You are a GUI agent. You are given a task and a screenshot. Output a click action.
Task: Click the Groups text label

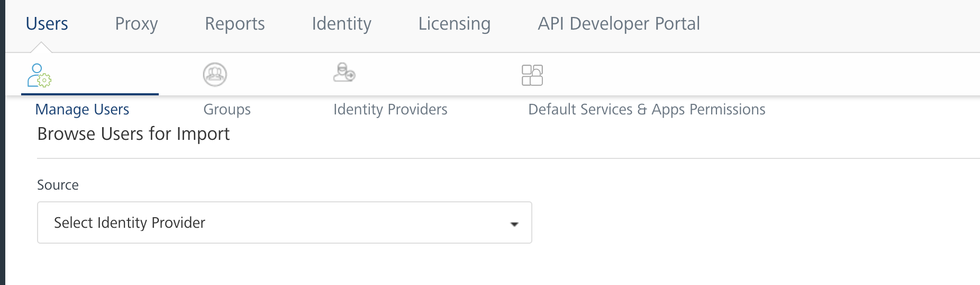(x=227, y=110)
